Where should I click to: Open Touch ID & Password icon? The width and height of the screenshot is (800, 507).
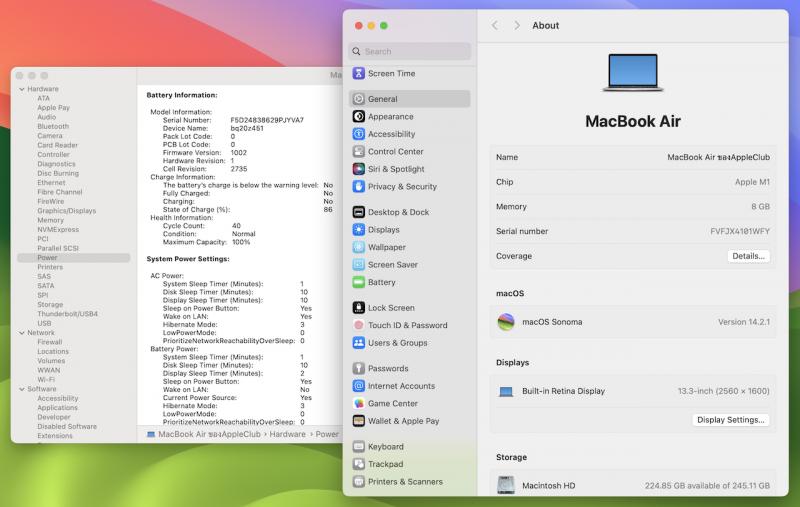(x=359, y=325)
